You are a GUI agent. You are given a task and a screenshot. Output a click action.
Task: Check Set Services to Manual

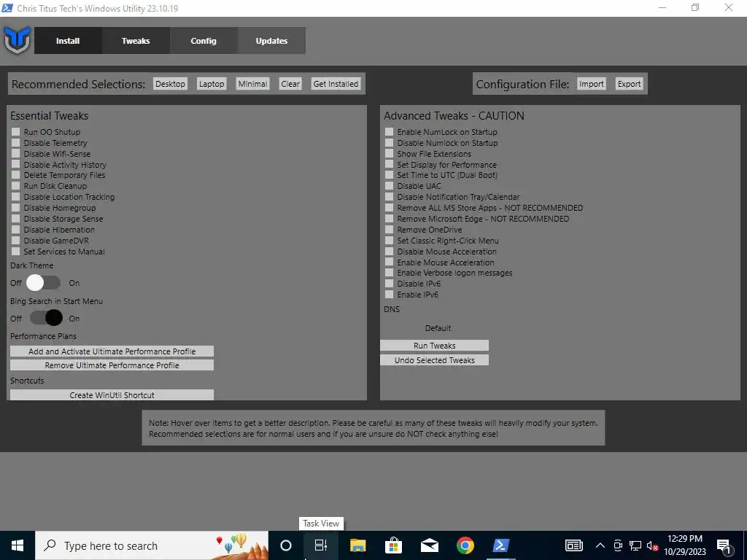(x=16, y=252)
